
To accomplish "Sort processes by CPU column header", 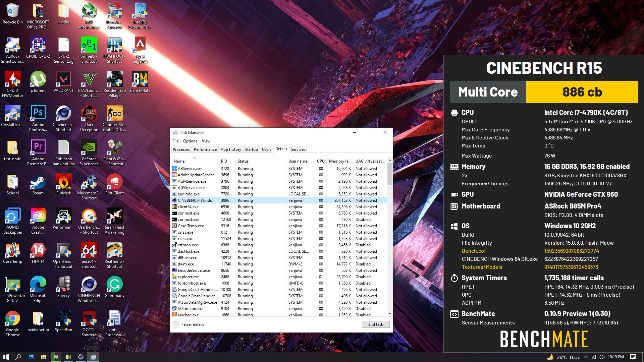I will pos(320,161).
